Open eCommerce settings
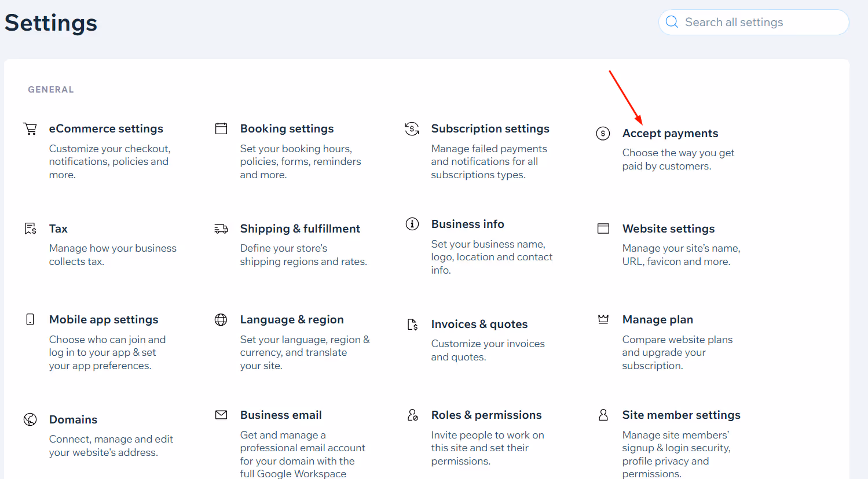 (106, 128)
